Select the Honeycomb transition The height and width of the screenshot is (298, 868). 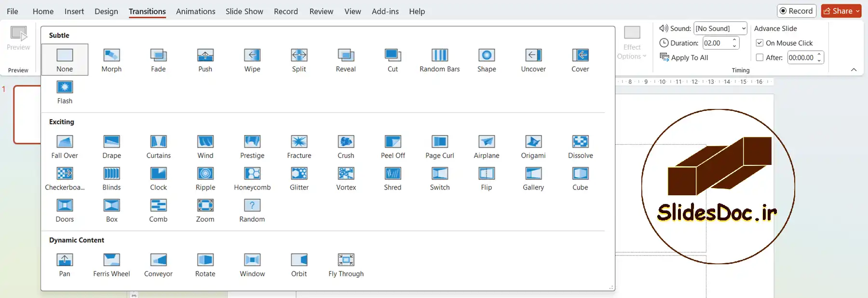252,178
